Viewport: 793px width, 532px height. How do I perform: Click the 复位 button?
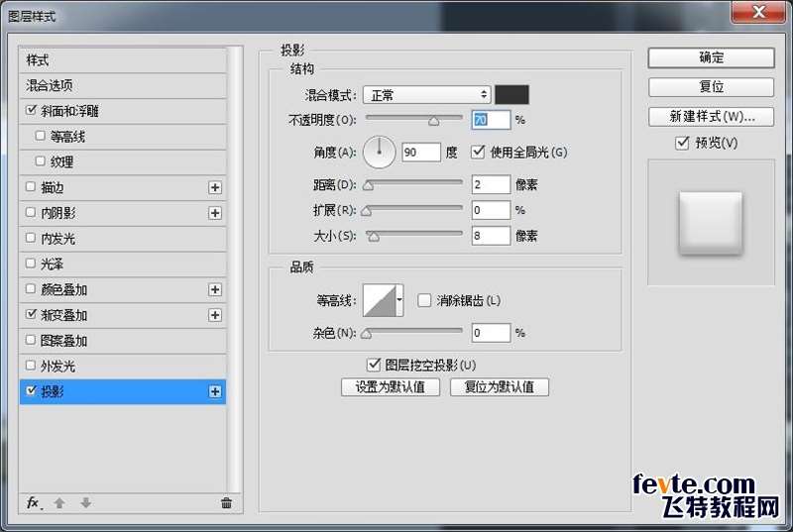click(x=711, y=87)
